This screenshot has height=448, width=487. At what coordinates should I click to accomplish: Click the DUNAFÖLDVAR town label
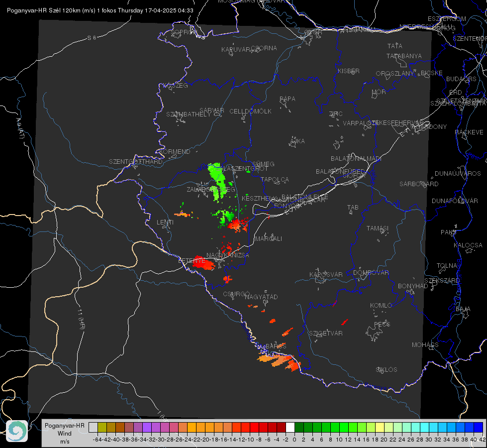[455, 201]
